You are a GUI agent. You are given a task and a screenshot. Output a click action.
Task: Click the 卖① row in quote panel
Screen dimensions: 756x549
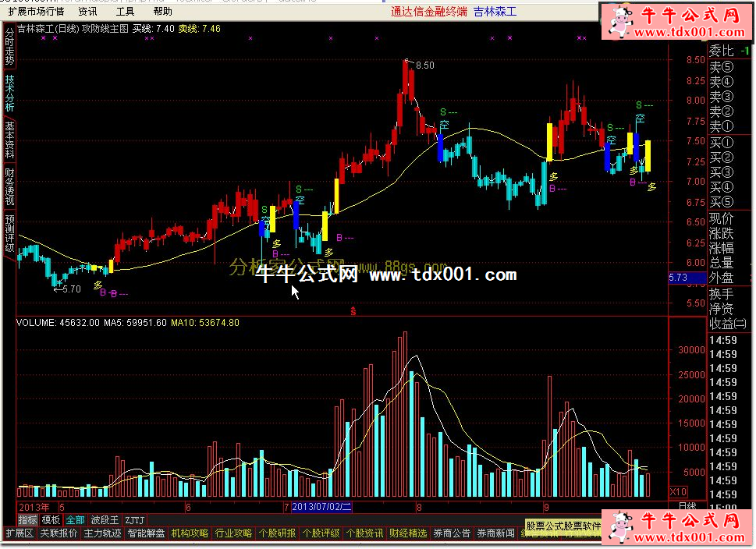pos(730,126)
